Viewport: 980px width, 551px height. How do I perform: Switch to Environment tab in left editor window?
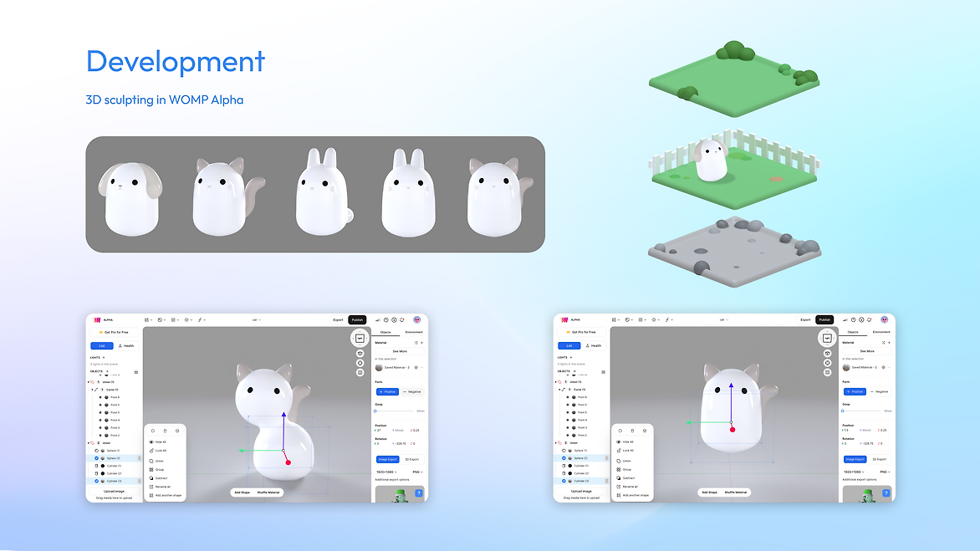click(413, 332)
